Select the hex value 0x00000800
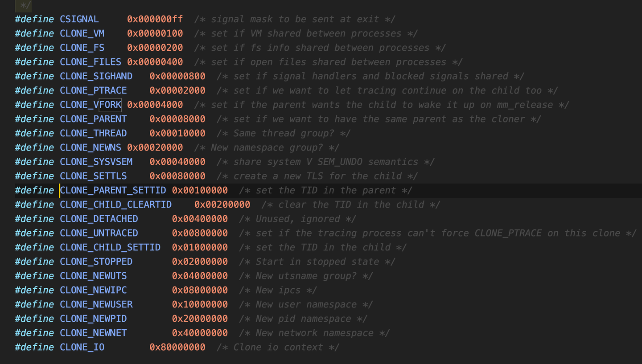The height and width of the screenshot is (364, 642). coord(177,76)
